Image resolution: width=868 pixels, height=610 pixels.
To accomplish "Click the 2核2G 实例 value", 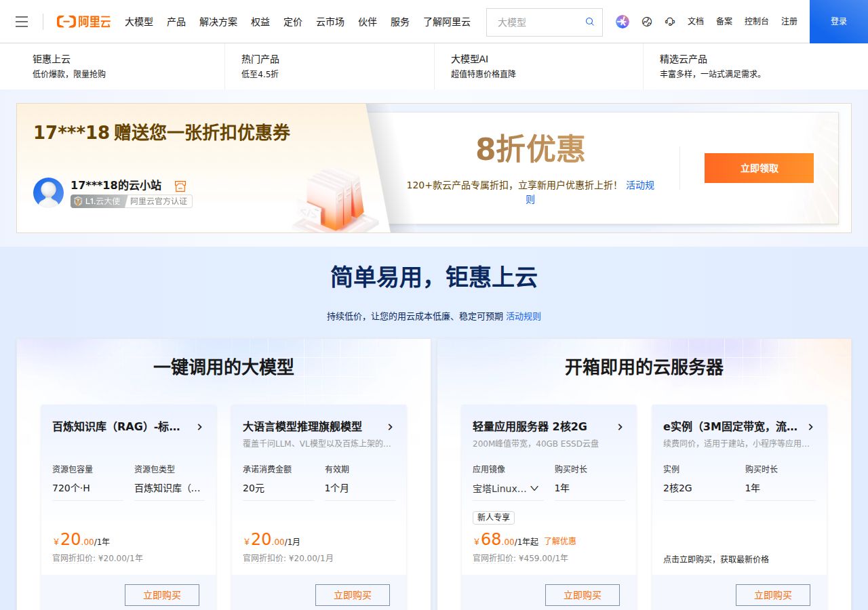I will point(677,488).
